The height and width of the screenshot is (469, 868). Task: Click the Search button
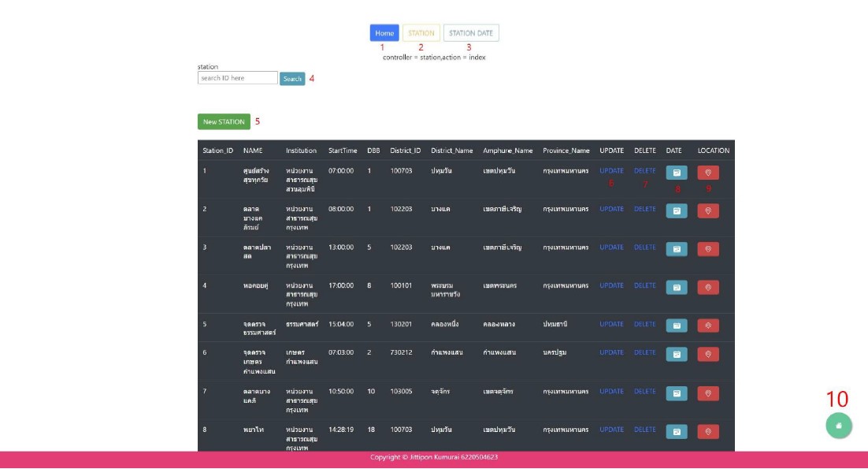(292, 79)
